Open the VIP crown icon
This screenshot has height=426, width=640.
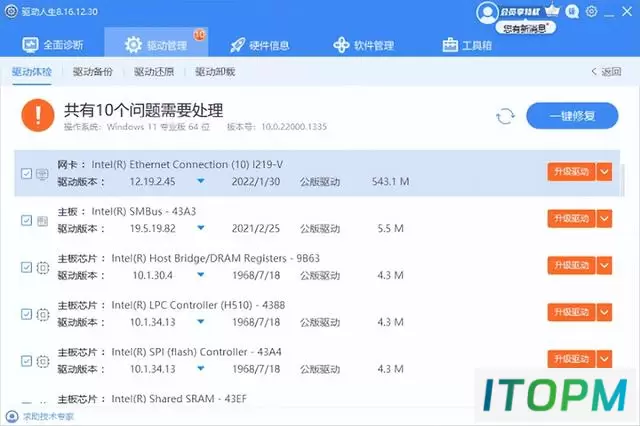click(x=552, y=10)
